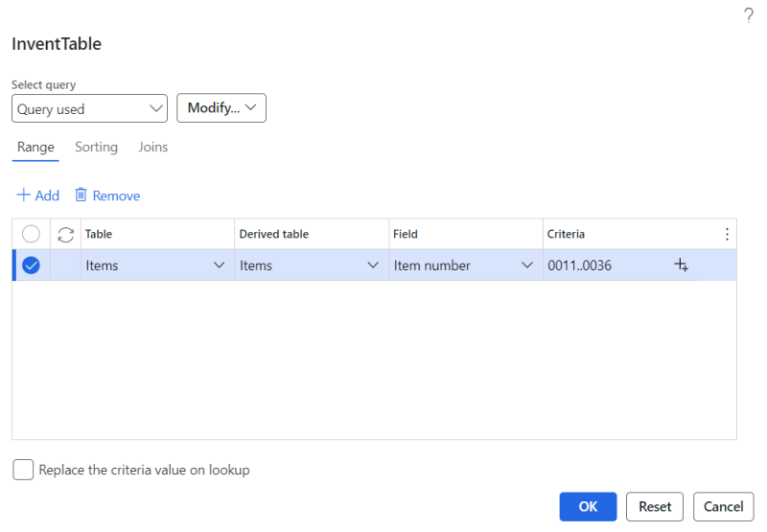This screenshot has height=532, width=767.
Task: Click the trash can Remove icon
Action: [x=81, y=196]
